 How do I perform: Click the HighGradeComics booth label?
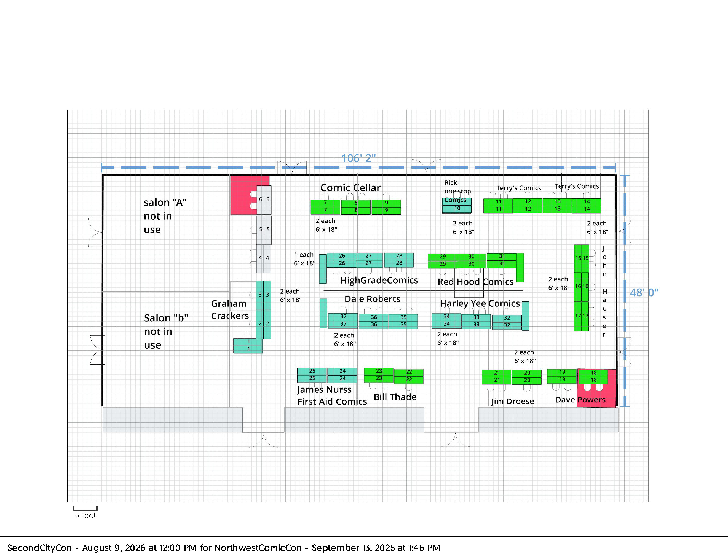coord(379,280)
